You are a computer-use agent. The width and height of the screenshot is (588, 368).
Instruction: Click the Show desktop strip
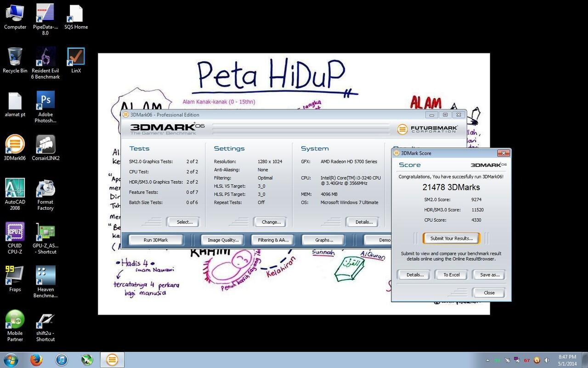(585, 360)
